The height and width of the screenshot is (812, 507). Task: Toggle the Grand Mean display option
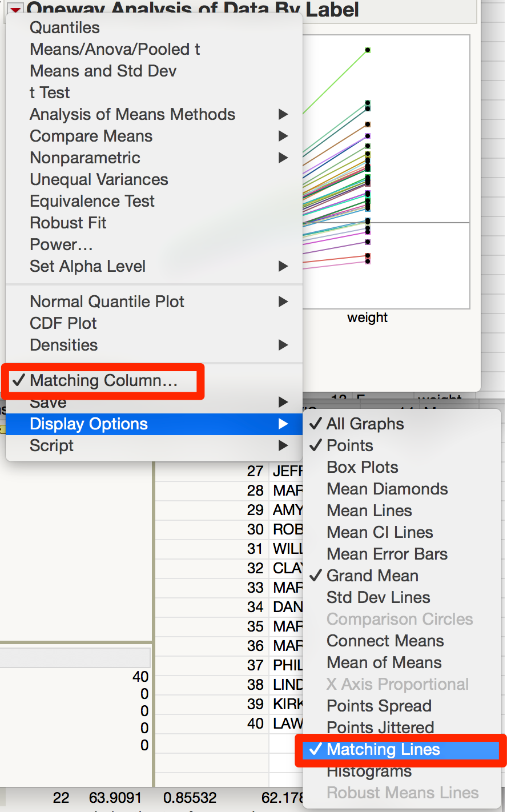tap(372, 576)
